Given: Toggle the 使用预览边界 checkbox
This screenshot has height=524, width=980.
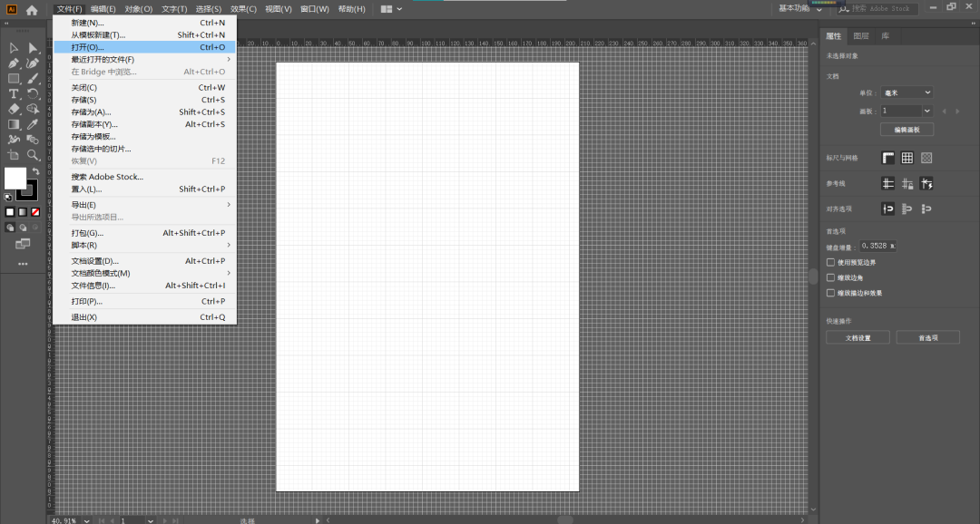Looking at the screenshot, I should (830, 262).
